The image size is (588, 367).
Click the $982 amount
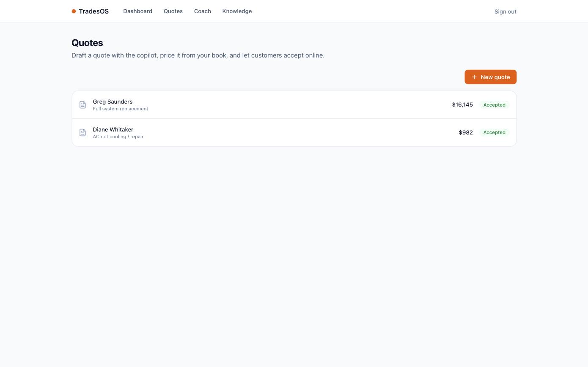point(466,132)
